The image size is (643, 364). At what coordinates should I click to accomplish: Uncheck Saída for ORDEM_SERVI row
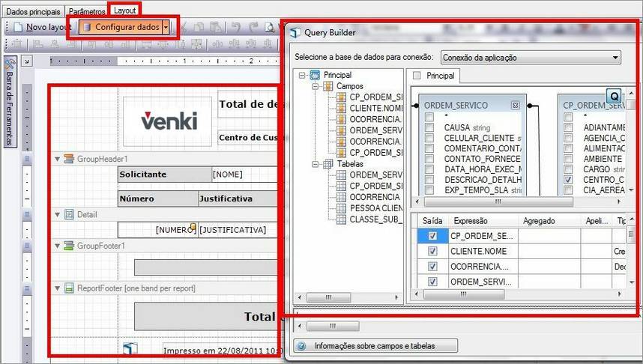[x=432, y=282]
